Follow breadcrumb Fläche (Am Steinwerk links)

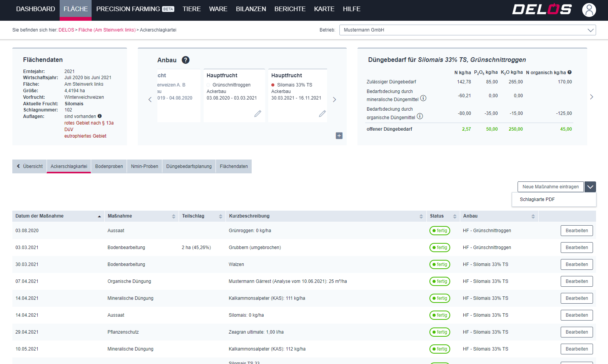click(107, 30)
